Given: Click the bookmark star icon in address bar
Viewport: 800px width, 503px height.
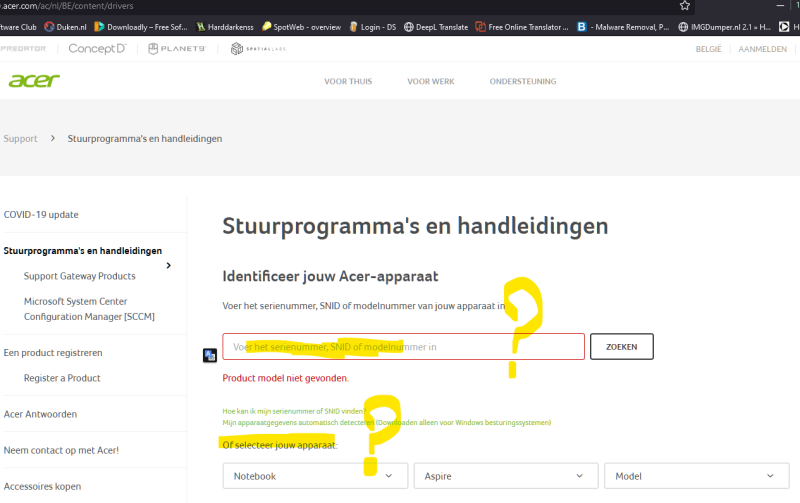Looking at the screenshot, I should click(685, 6).
